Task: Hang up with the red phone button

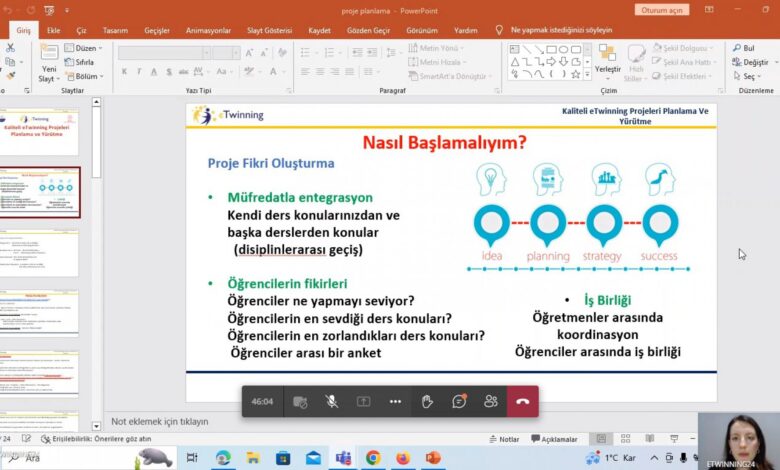Action: pos(522,401)
